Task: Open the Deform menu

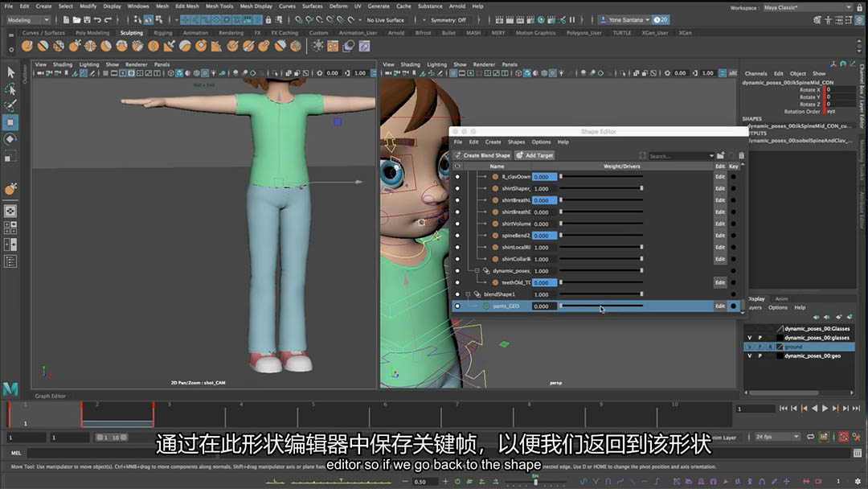Action: coord(338,6)
